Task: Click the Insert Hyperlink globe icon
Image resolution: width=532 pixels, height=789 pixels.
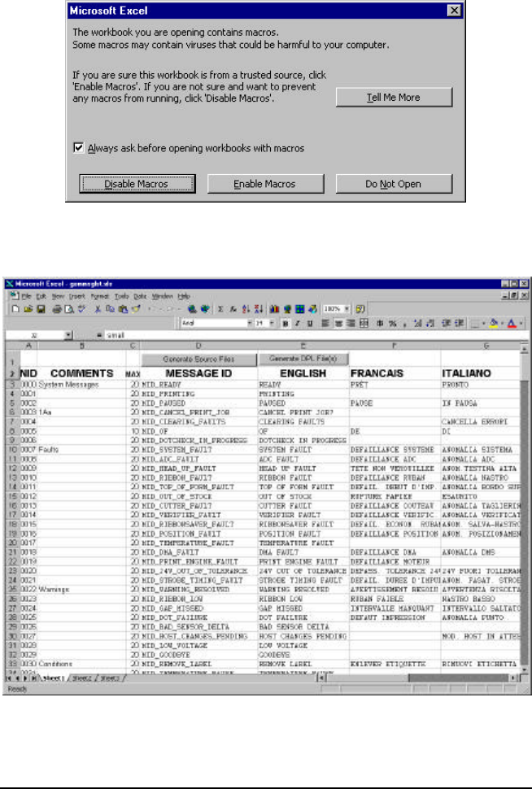Action: tap(192, 309)
